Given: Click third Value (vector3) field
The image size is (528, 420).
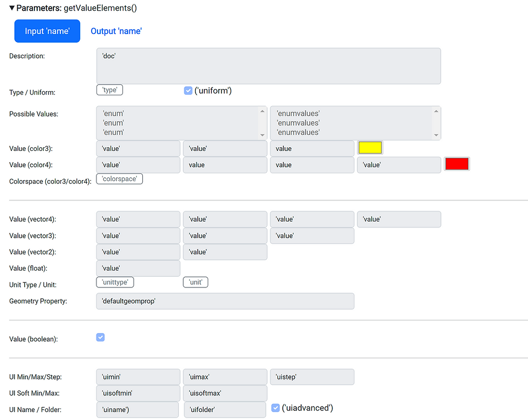Looking at the screenshot, I should coord(312,236).
